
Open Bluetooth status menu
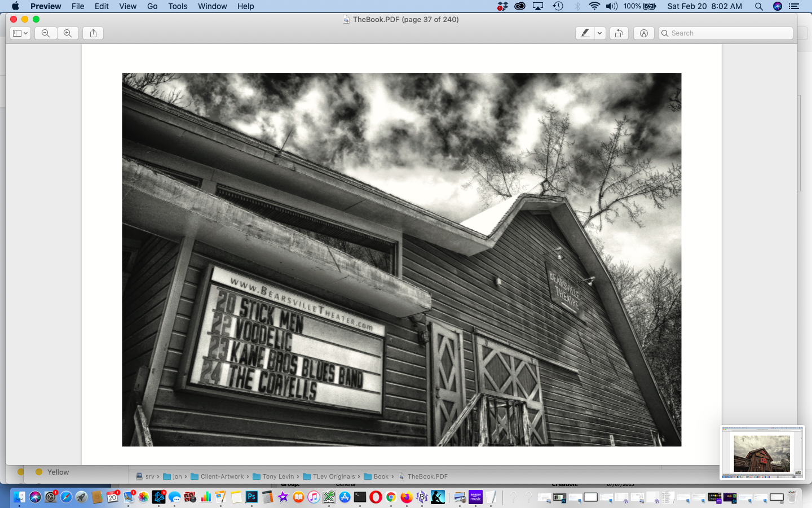(x=577, y=6)
